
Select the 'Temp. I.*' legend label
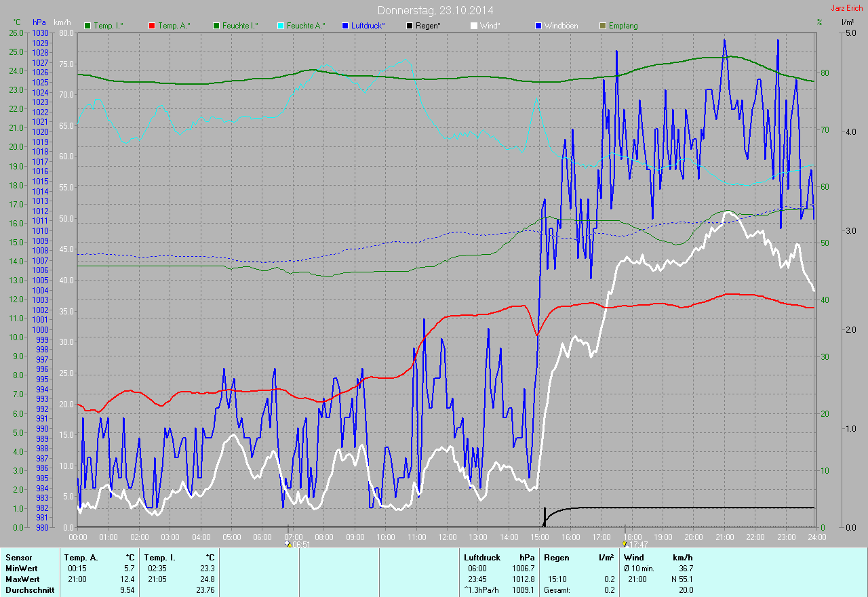click(x=108, y=26)
